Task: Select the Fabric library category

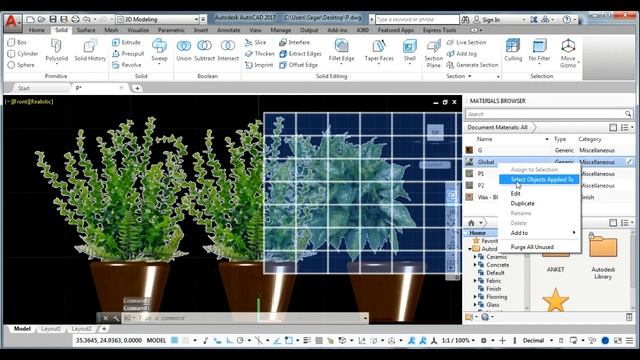Action: coord(493,281)
